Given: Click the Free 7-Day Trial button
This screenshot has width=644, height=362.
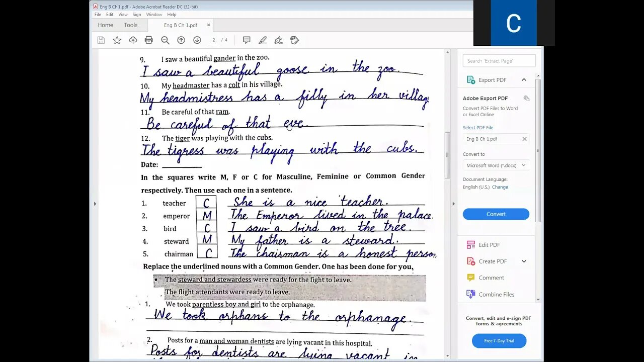Looking at the screenshot, I should [x=499, y=341].
